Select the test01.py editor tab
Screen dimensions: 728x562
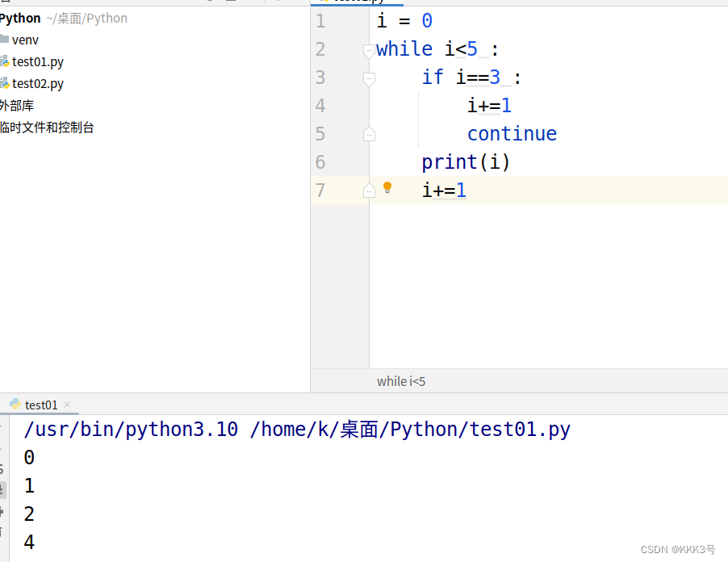(359, 2)
